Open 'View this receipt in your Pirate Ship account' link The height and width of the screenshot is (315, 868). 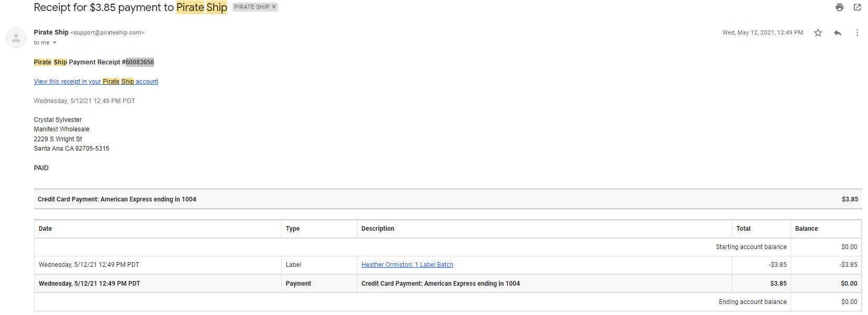tap(96, 82)
